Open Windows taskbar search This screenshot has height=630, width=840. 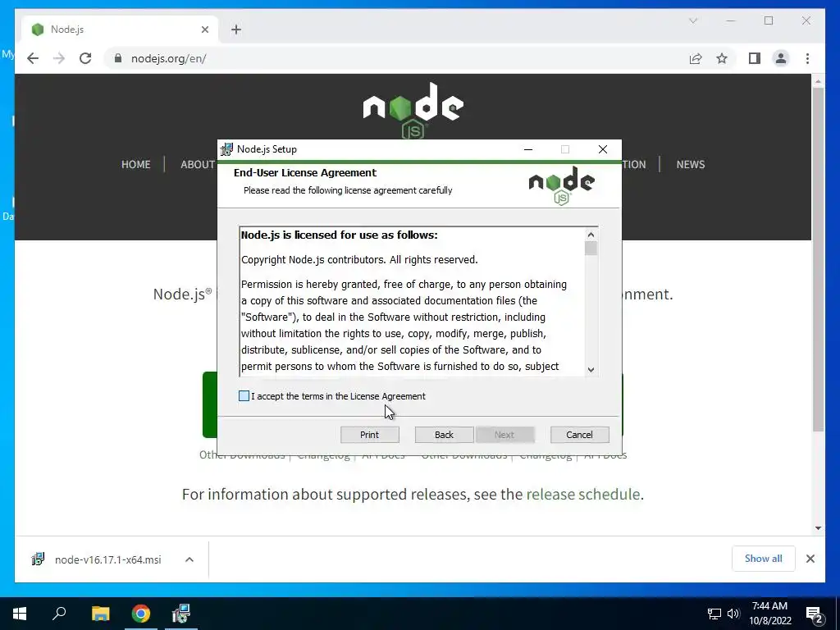(x=59, y=614)
